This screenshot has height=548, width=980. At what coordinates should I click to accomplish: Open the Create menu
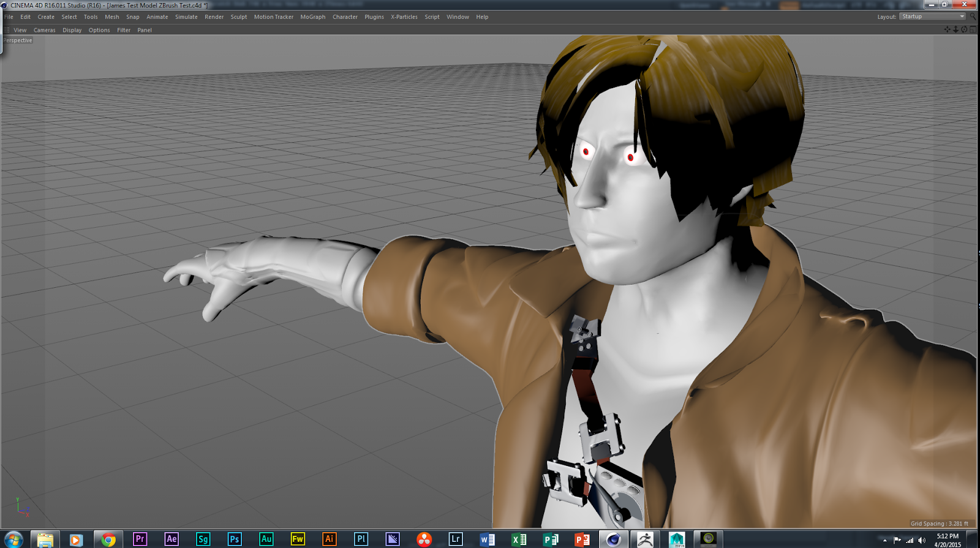click(x=46, y=17)
